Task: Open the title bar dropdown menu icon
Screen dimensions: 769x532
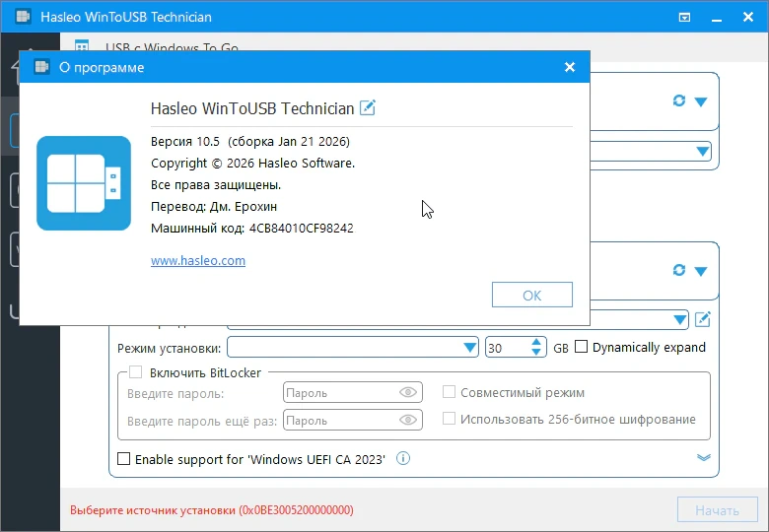Action: click(686, 17)
